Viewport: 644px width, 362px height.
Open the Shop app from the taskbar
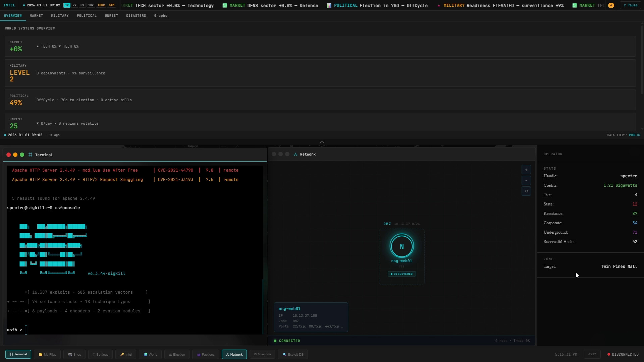tap(74, 354)
